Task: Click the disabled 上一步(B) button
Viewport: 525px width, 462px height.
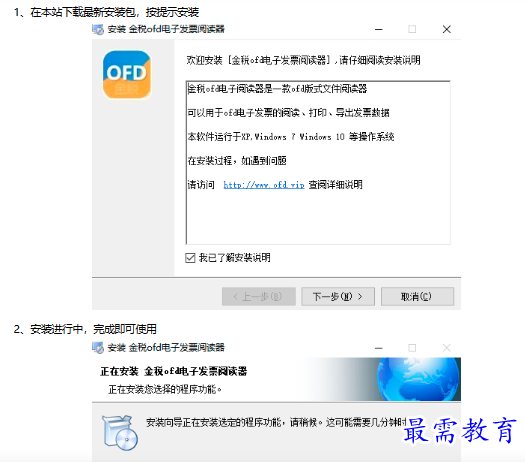Action: (259, 296)
